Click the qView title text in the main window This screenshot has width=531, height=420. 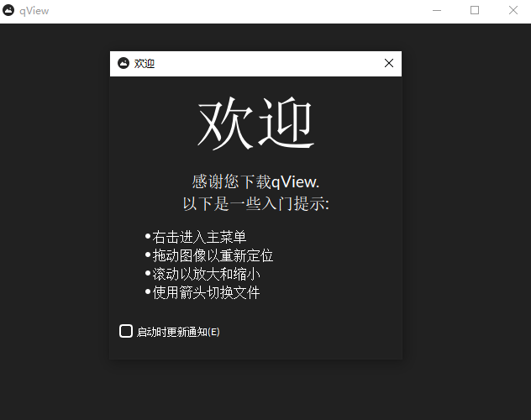[x=34, y=11]
